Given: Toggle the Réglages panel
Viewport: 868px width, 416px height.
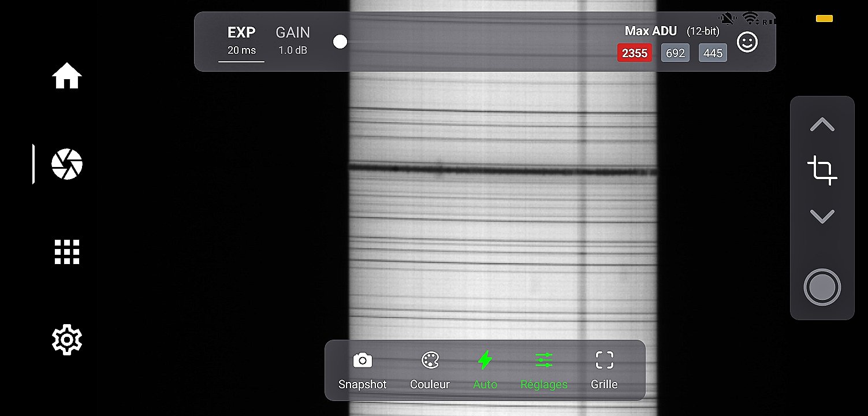Looking at the screenshot, I should (x=544, y=370).
